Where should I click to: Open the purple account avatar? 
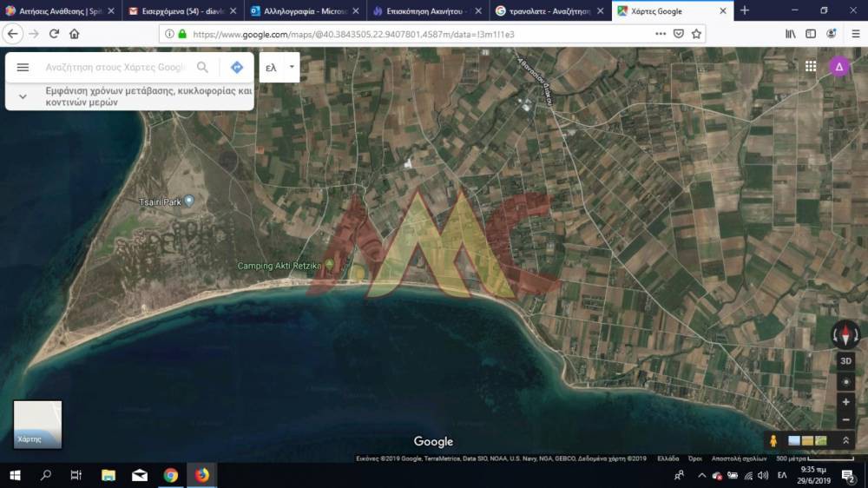point(839,67)
